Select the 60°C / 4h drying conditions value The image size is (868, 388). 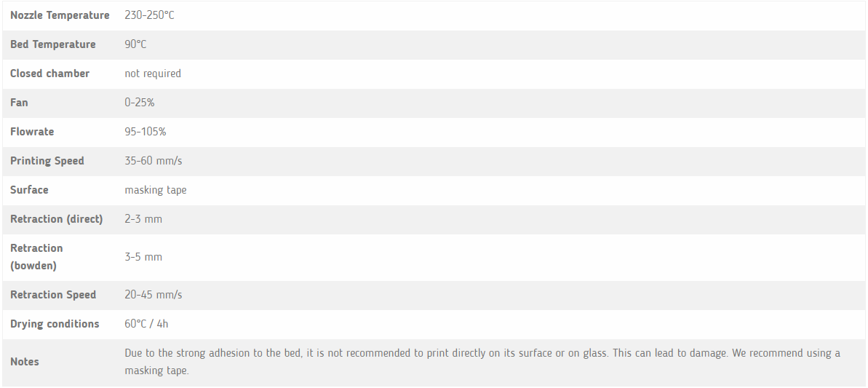(x=146, y=324)
